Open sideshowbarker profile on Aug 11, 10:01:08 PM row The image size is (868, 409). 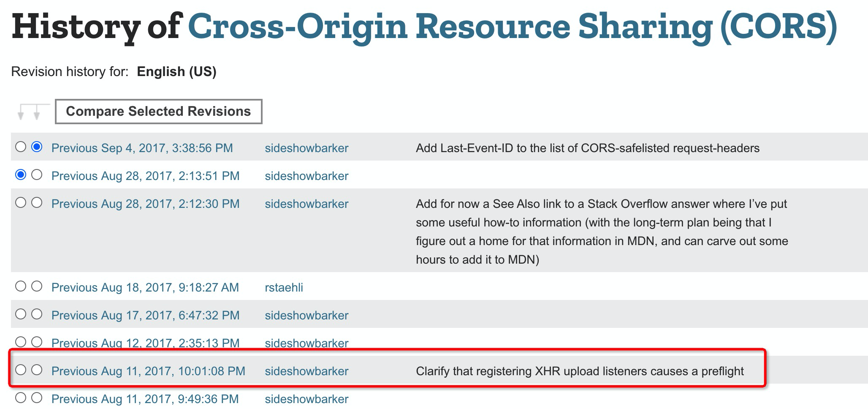click(x=307, y=371)
